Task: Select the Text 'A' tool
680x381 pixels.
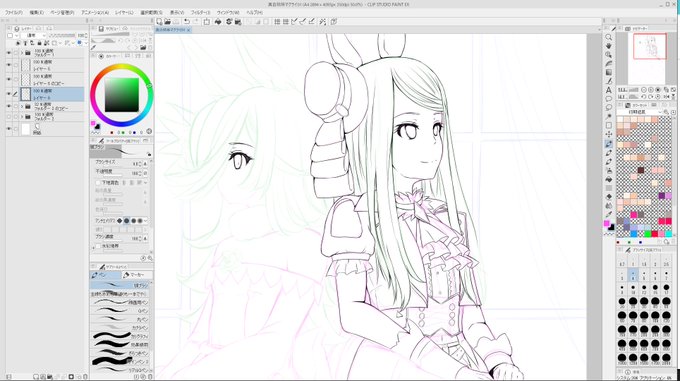Action: (608, 90)
